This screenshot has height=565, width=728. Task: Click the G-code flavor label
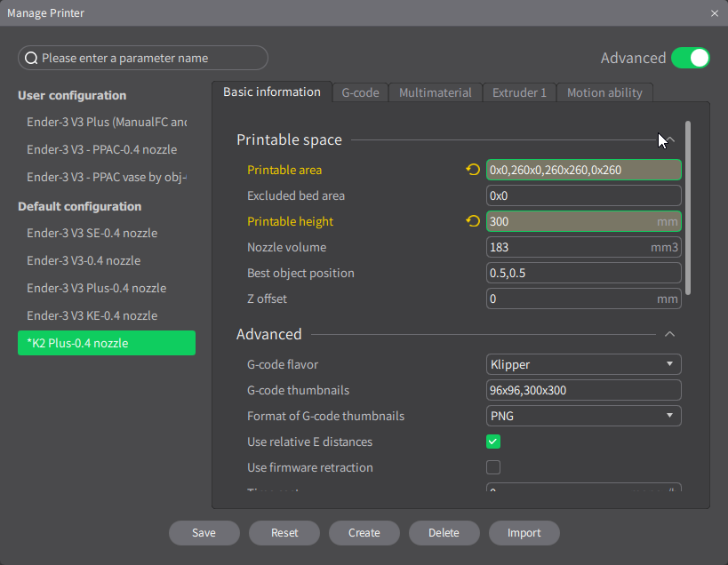coord(283,364)
